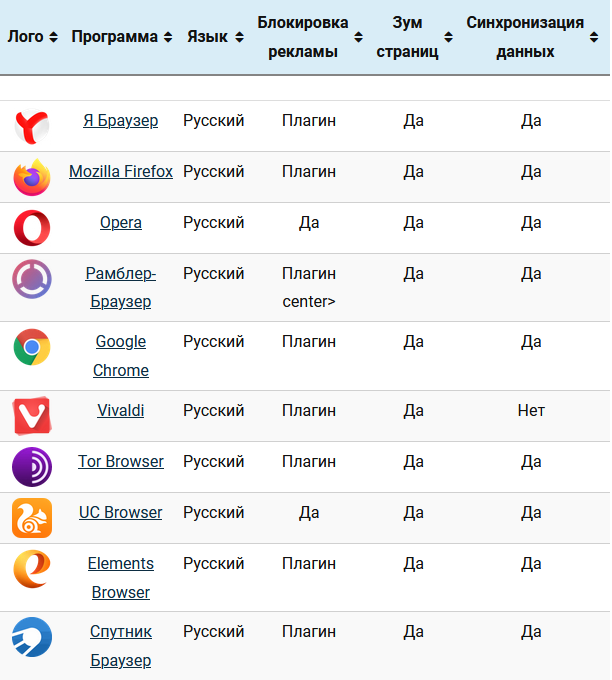Click the red Opera logo icon

tap(32, 228)
